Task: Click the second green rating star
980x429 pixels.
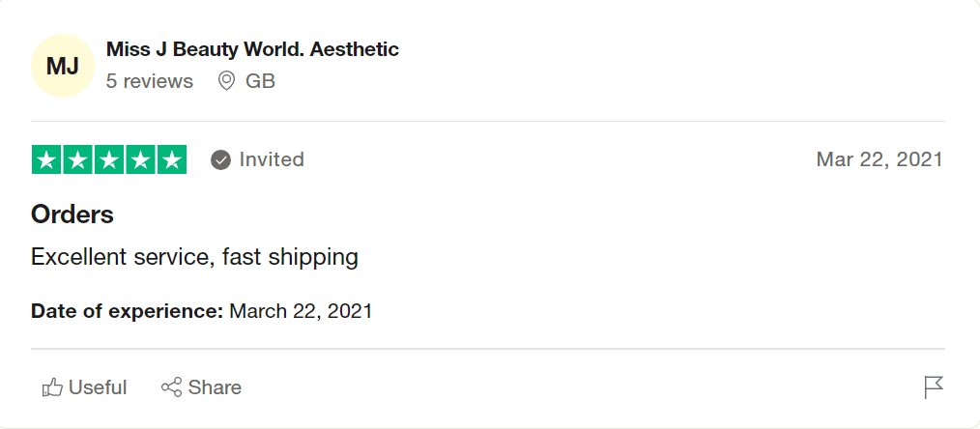Action: tap(78, 159)
